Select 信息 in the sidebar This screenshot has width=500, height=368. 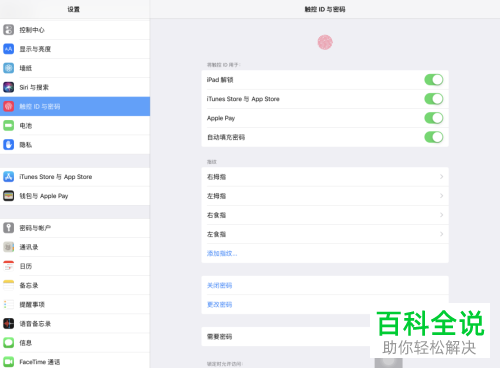[x=75, y=343]
